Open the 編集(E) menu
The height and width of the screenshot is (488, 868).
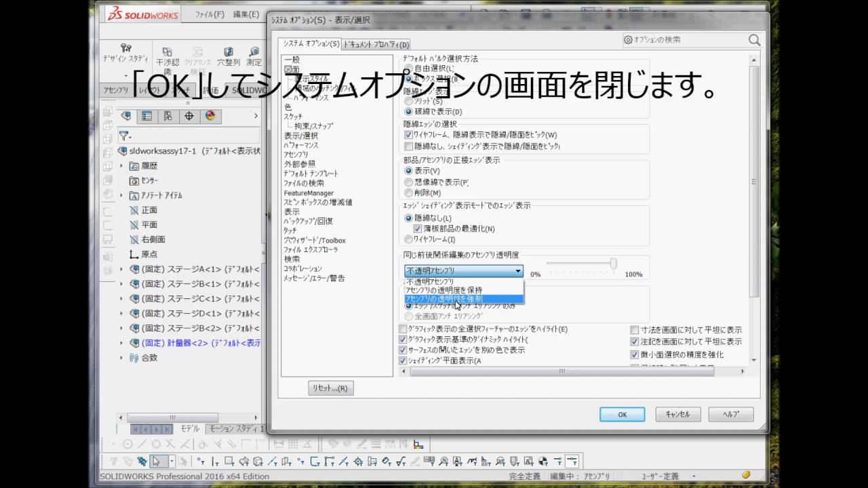(x=246, y=14)
